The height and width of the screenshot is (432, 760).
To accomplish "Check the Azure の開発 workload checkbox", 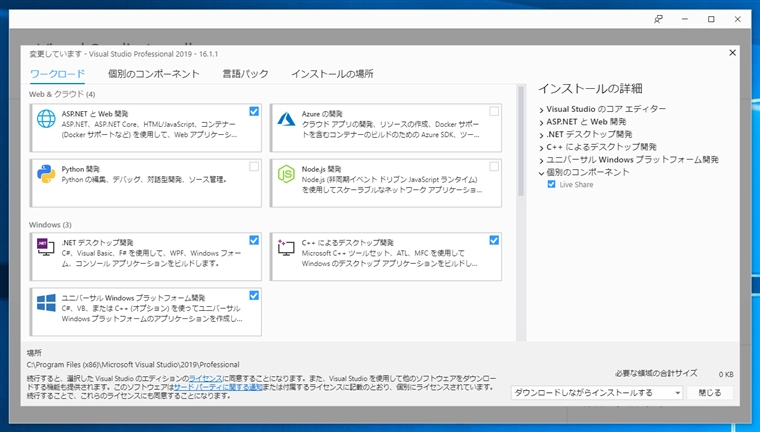I will 494,112.
